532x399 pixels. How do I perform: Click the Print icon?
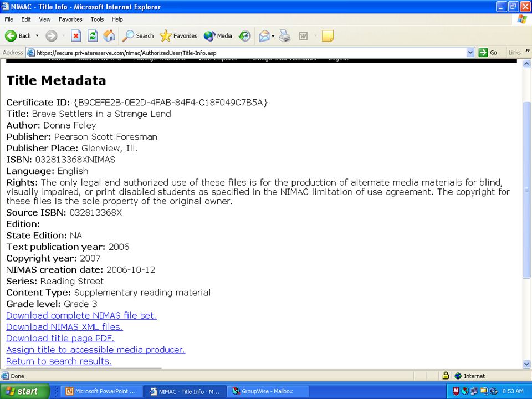[285, 35]
